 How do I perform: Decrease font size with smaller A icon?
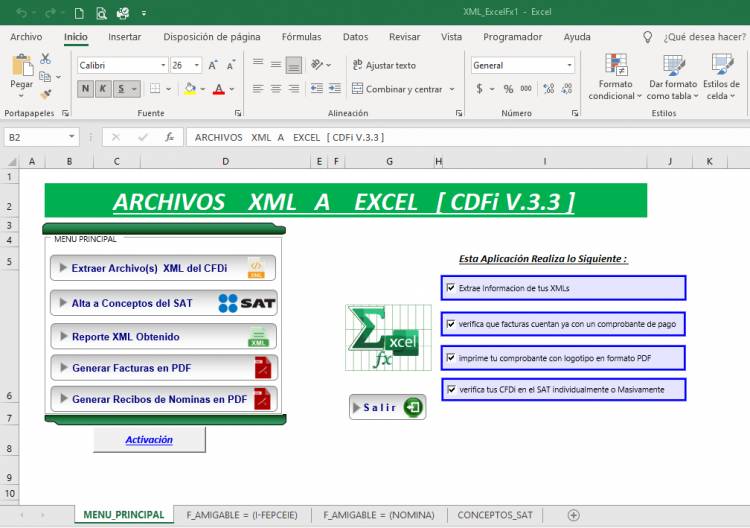(x=231, y=65)
